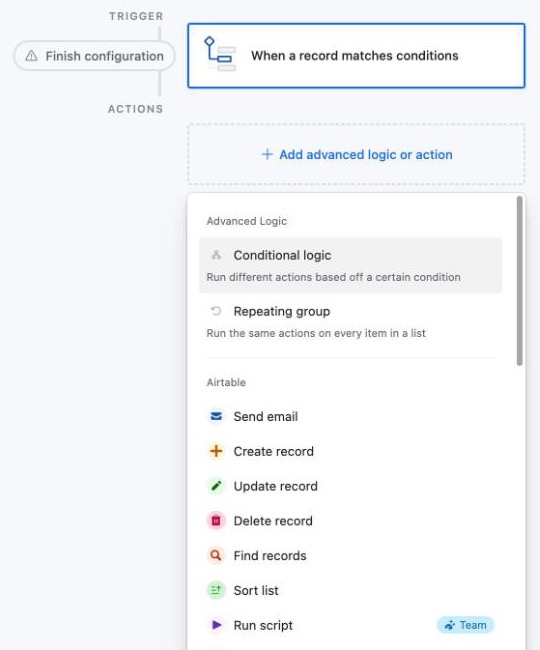Select the Delete record action
The width and height of the screenshot is (540, 650).
pyautogui.click(x=351, y=521)
